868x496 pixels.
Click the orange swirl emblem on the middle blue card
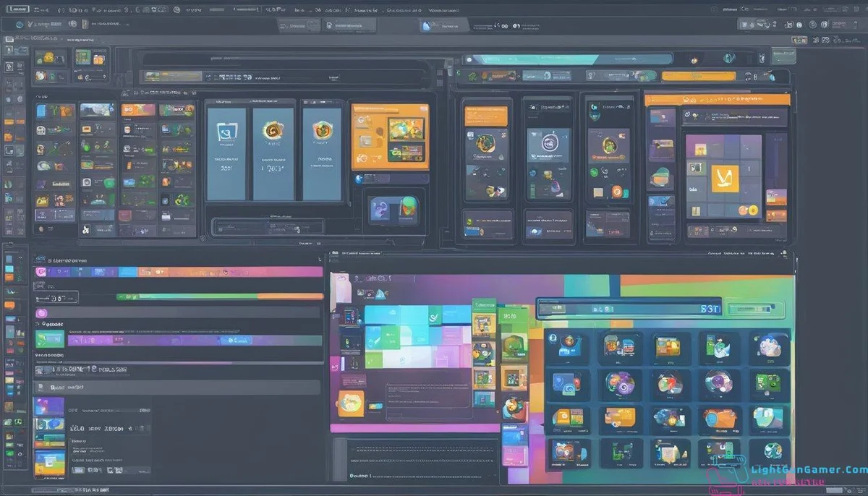tap(273, 131)
